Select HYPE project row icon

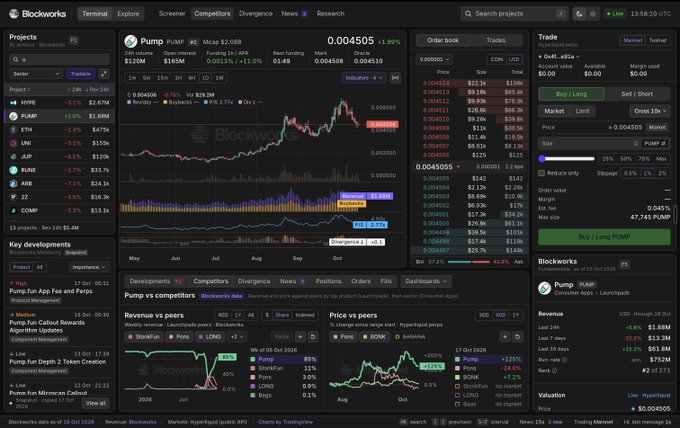[x=13, y=103]
